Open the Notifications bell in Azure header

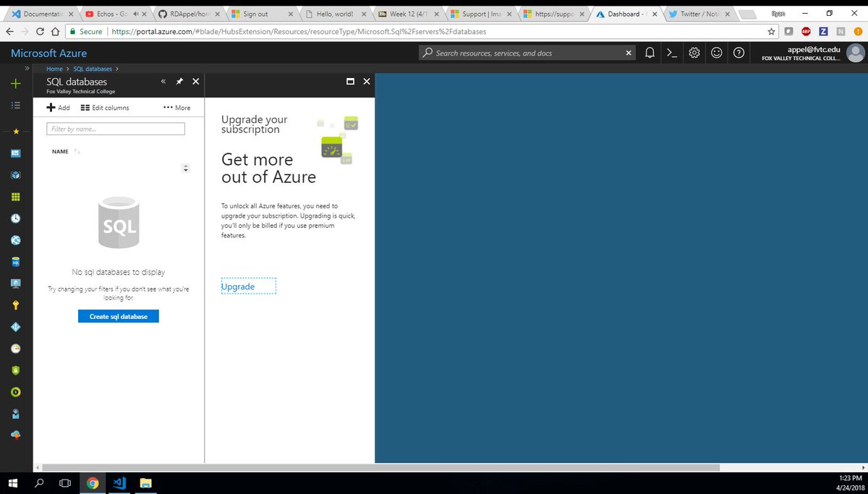(650, 53)
